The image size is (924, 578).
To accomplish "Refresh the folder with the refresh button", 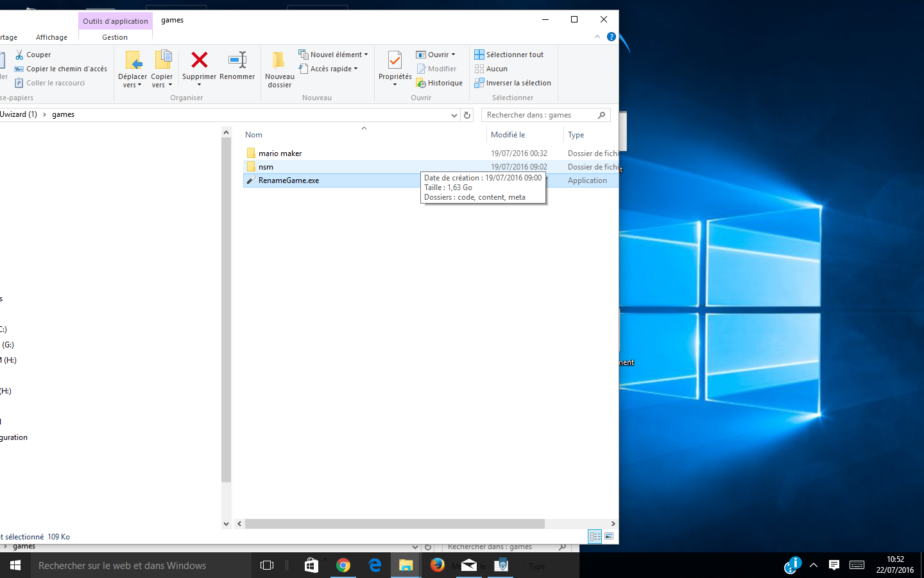I will pos(467,115).
